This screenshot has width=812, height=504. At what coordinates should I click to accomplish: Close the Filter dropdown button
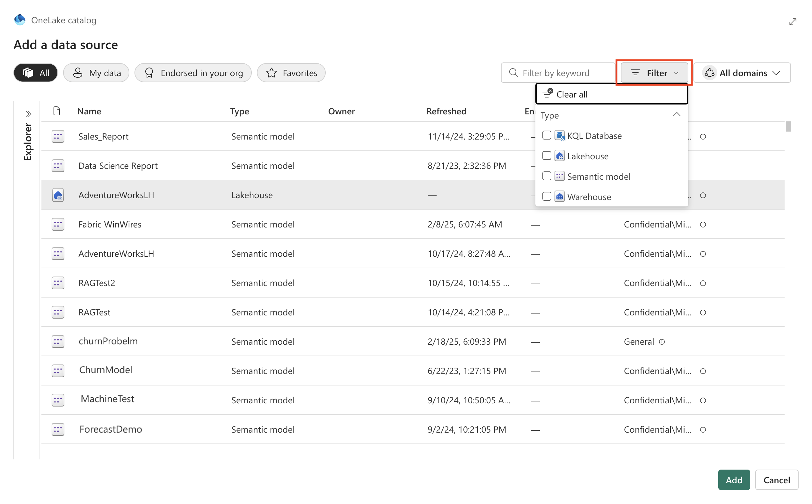pyautogui.click(x=654, y=73)
